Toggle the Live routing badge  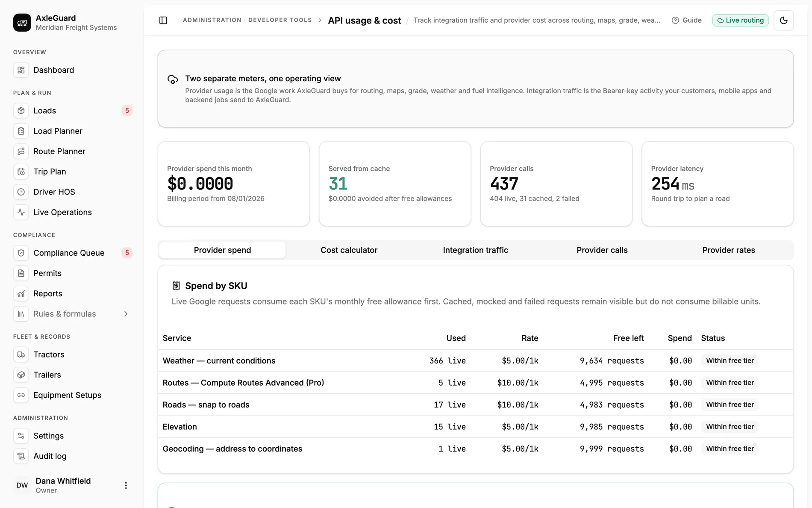pyautogui.click(x=740, y=20)
